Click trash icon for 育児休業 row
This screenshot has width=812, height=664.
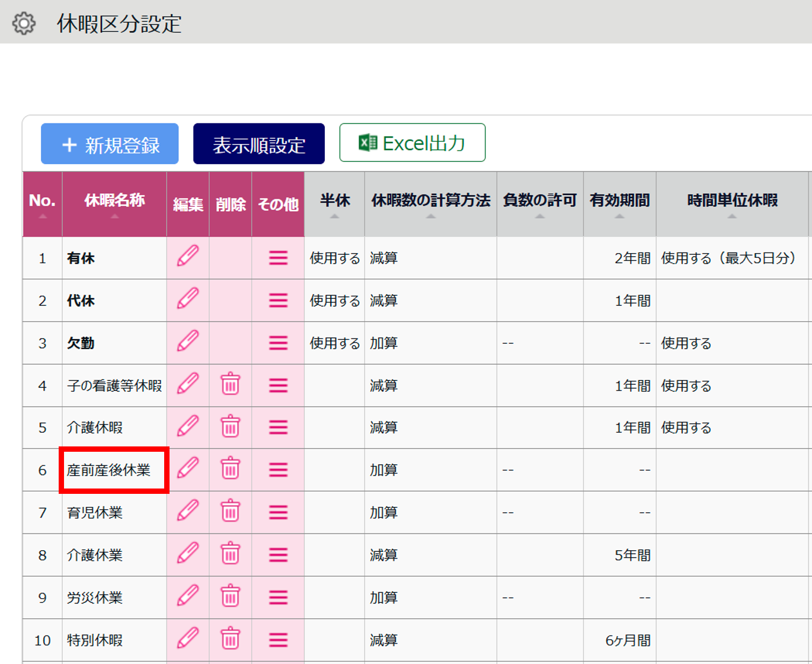click(x=230, y=512)
